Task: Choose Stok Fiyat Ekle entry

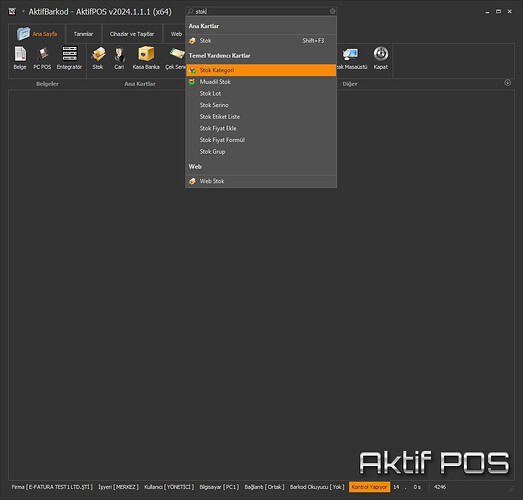Action: pos(261,128)
